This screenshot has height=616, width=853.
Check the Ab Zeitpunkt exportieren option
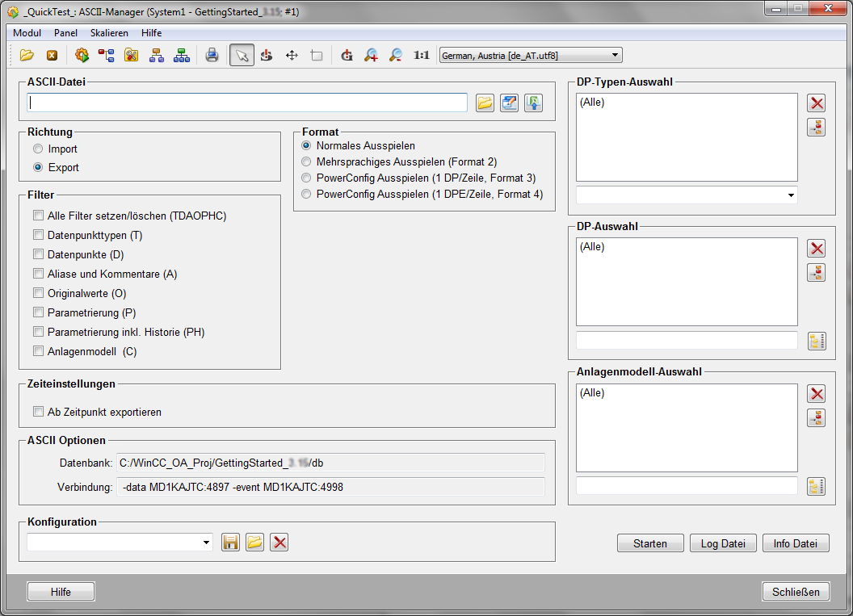[39, 413]
